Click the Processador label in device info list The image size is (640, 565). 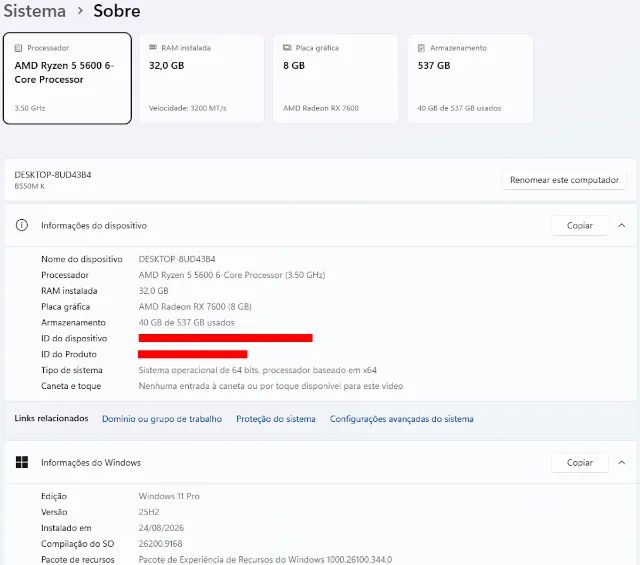click(x=65, y=275)
